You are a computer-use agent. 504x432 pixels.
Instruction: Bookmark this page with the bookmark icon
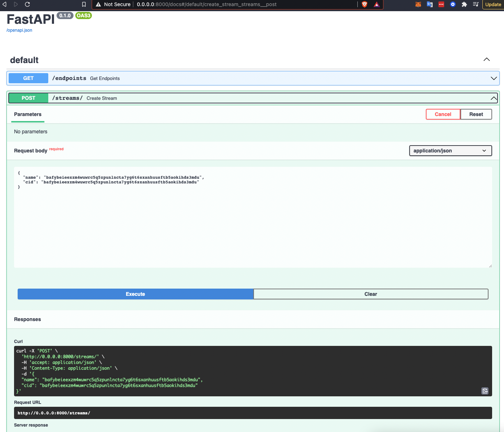coord(84,4)
